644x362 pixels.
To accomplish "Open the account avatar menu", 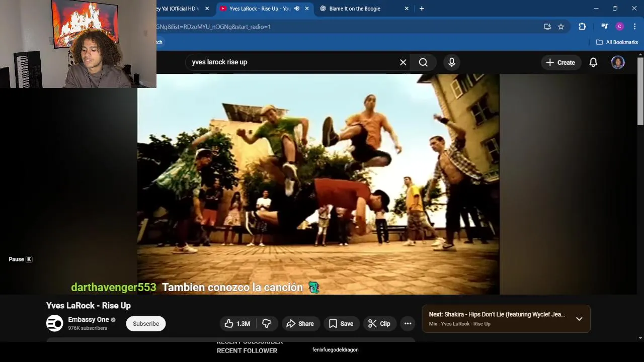I will (x=618, y=62).
